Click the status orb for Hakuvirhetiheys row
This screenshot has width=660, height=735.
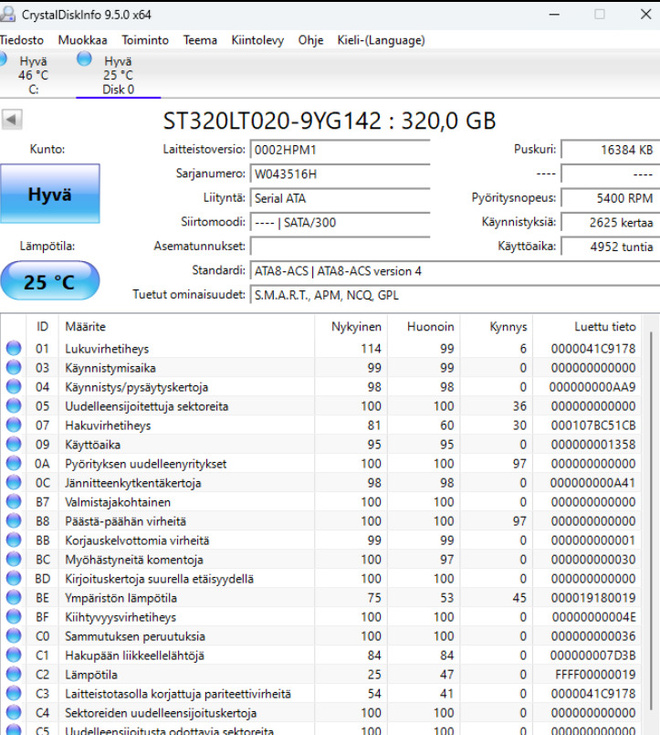pyautogui.click(x=14, y=425)
